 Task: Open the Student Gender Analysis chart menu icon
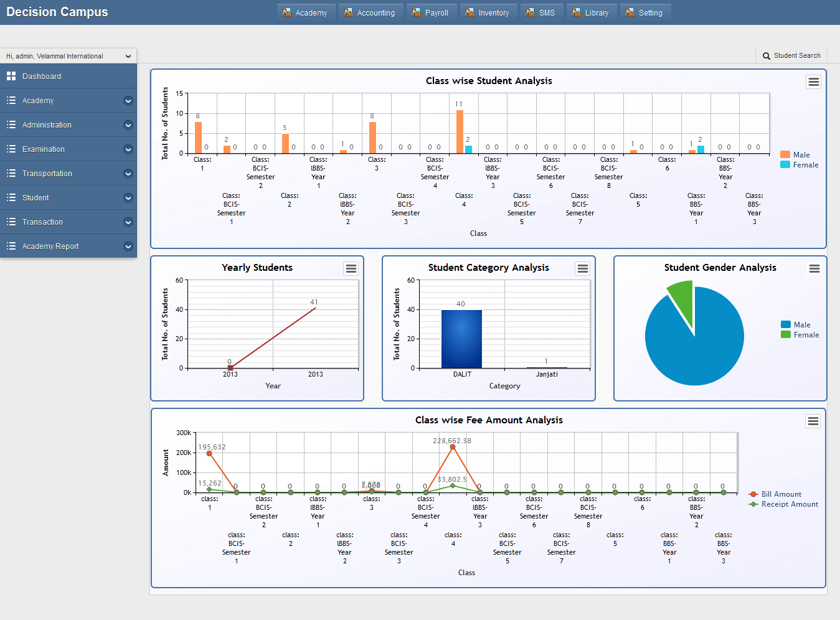coord(814,269)
